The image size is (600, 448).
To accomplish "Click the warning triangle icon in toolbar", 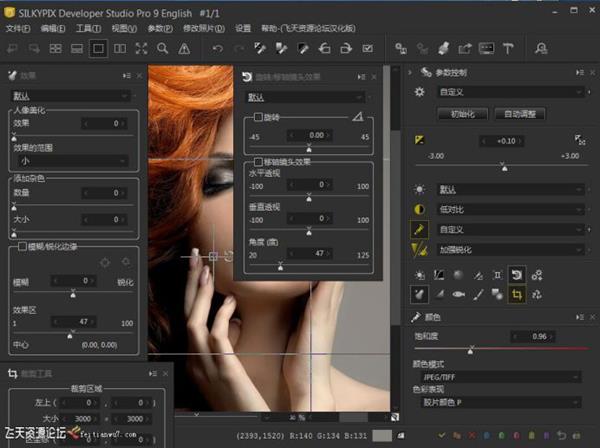I will (184, 48).
